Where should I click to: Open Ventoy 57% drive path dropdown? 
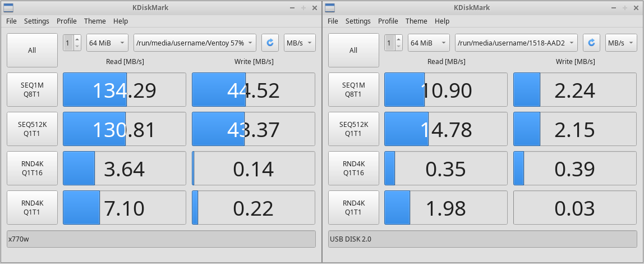click(195, 43)
